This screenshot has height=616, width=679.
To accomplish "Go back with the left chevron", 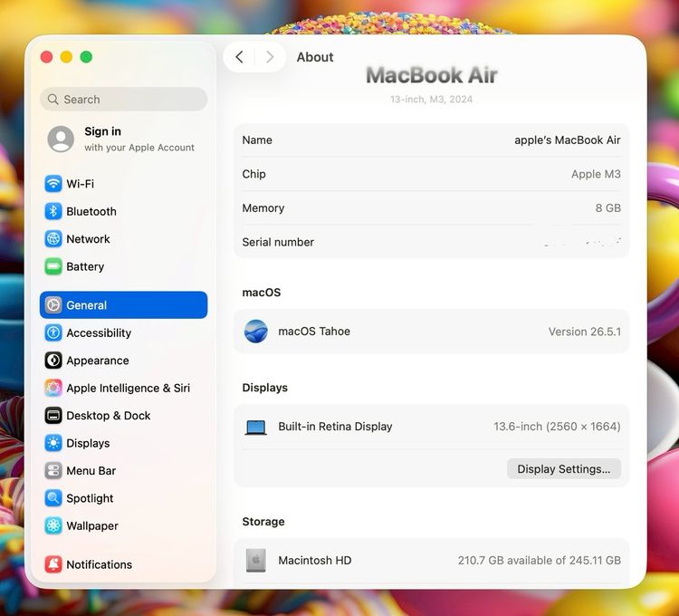I will tap(239, 57).
